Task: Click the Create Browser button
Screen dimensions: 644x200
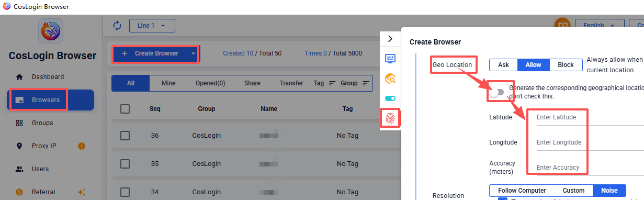Action: pyautogui.click(x=150, y=53)
